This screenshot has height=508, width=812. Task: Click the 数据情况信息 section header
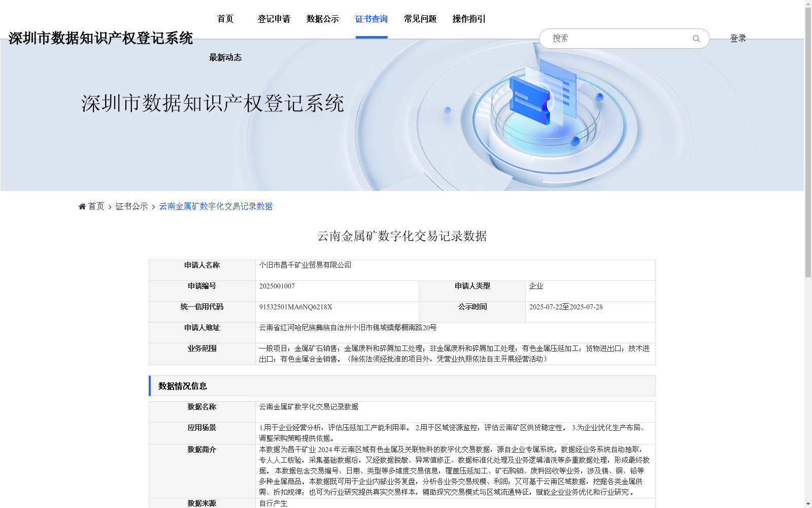[x=183, y=386]
